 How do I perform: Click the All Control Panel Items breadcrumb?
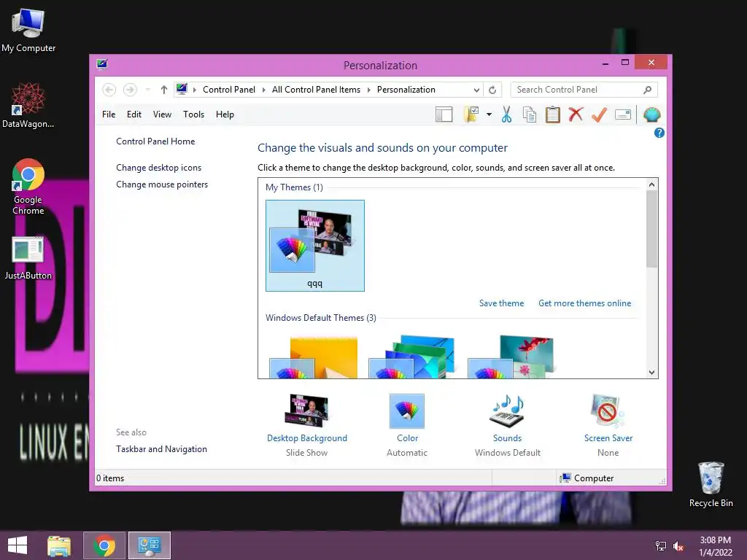[316, 90]
